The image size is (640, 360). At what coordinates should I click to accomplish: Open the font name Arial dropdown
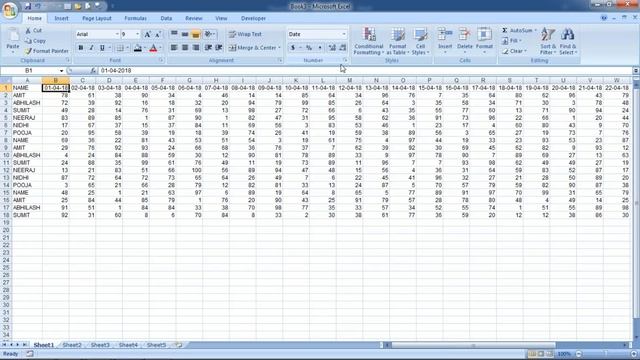pos(117,34)
